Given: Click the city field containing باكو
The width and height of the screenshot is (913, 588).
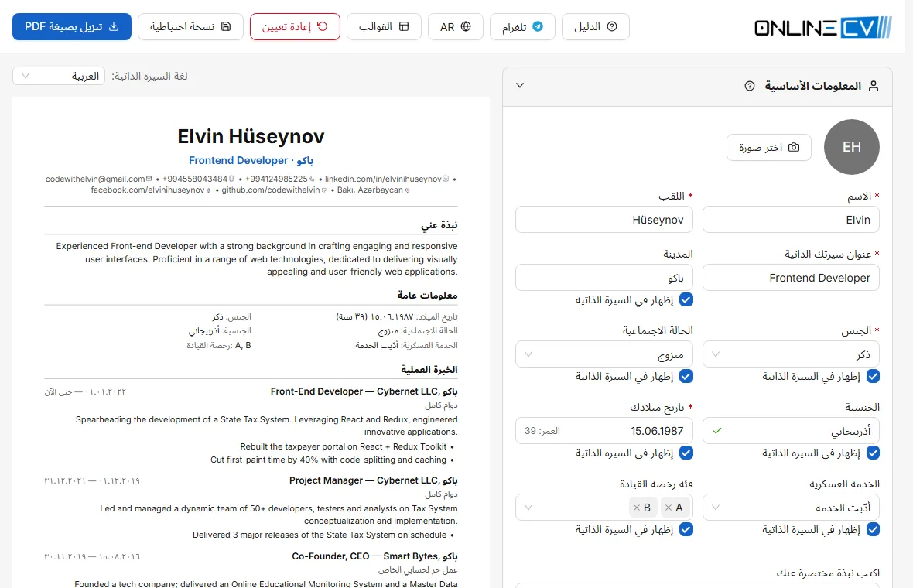Looking at the screenshot, I should click(604, 278).
